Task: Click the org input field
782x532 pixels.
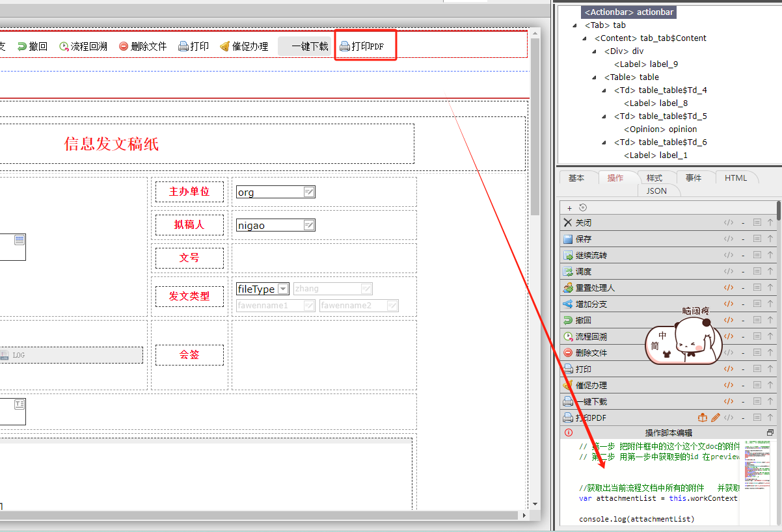Action: point(276,192)
